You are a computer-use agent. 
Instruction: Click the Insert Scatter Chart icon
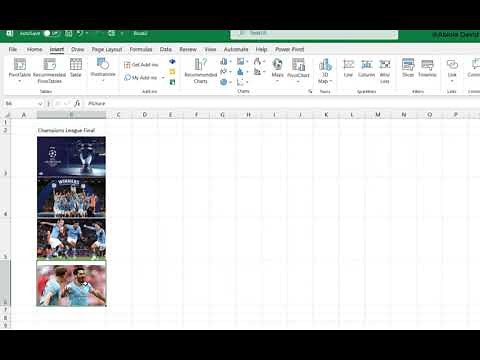pyautogui.click(x=241, y=82)
